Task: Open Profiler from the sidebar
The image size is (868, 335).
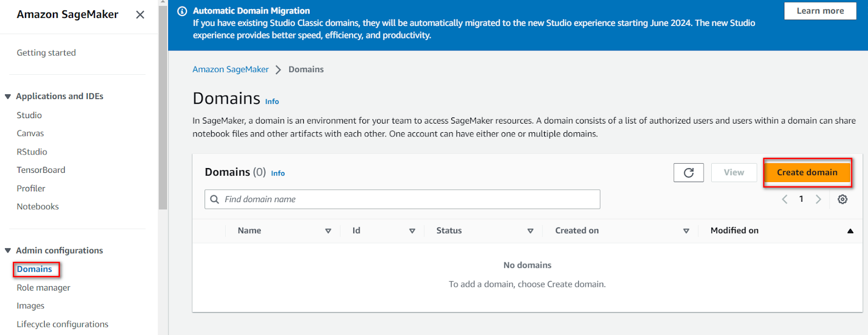Action: click(31, 188)
